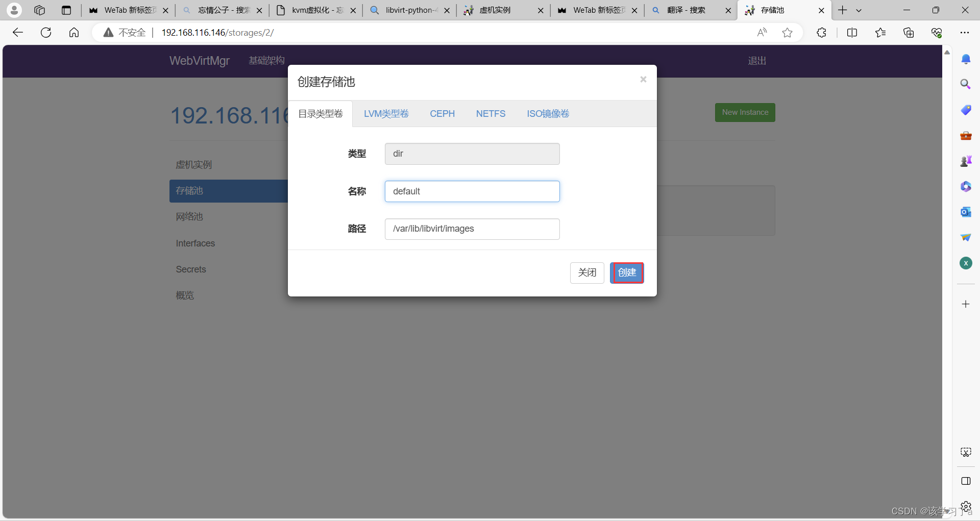The height and width of the screenshot is (521, 980).
Task: Click the 路径 input field
Action: (x=472, y=229)
